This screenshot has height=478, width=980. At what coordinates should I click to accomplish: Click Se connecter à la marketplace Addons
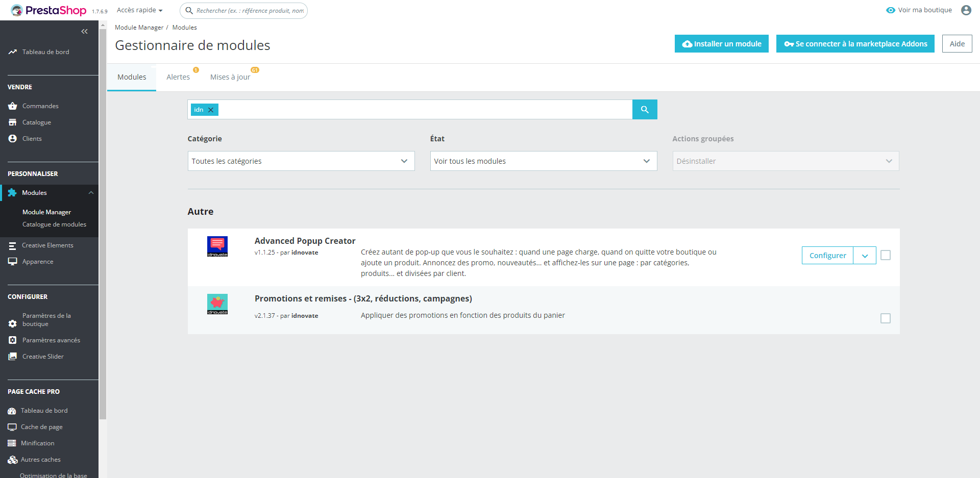855,44
